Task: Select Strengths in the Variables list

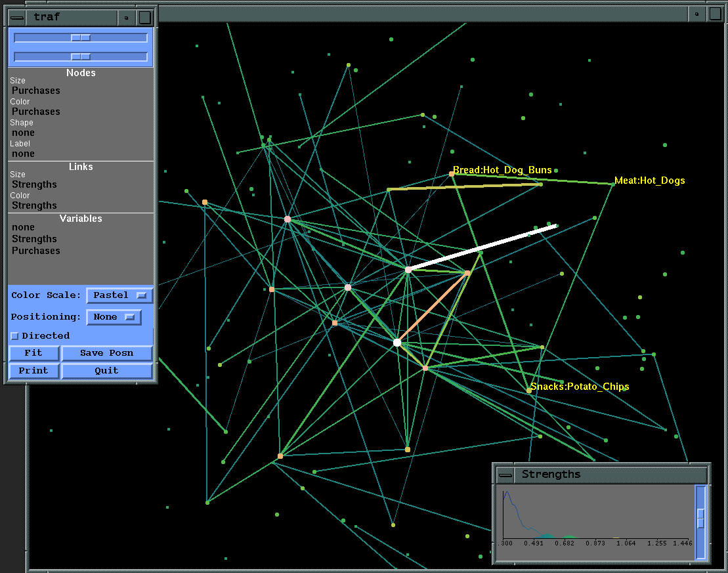Action: tap(34, 239)
